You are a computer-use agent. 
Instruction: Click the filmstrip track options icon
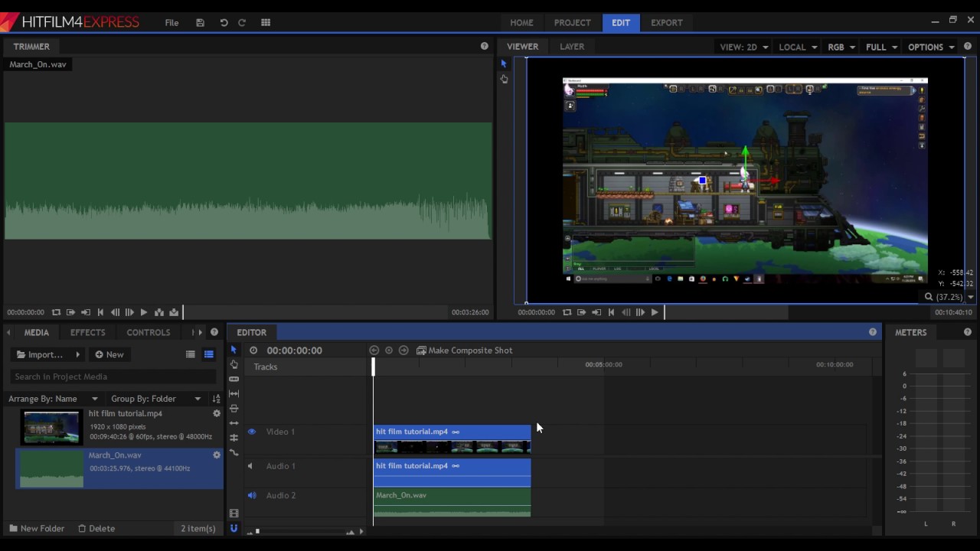pos(234,514)
